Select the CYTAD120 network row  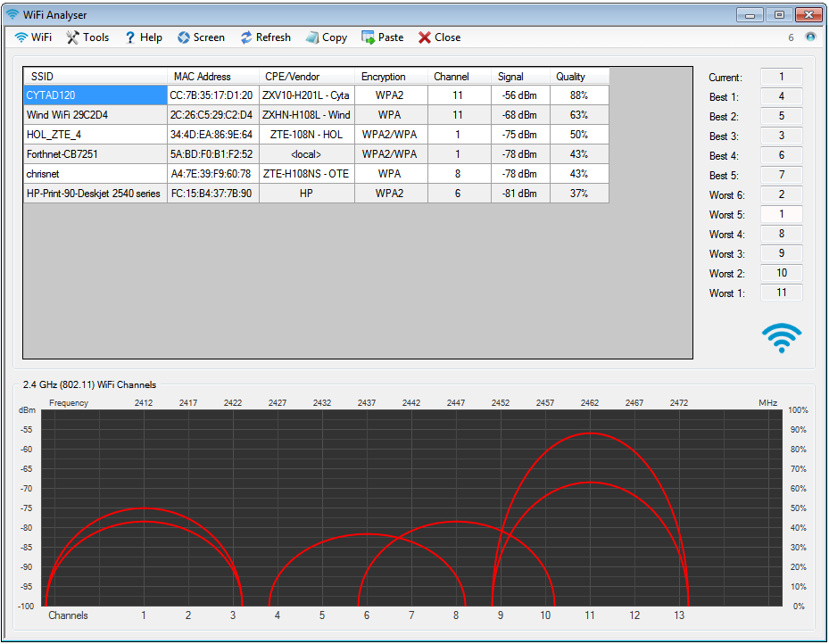click(95, 95)
